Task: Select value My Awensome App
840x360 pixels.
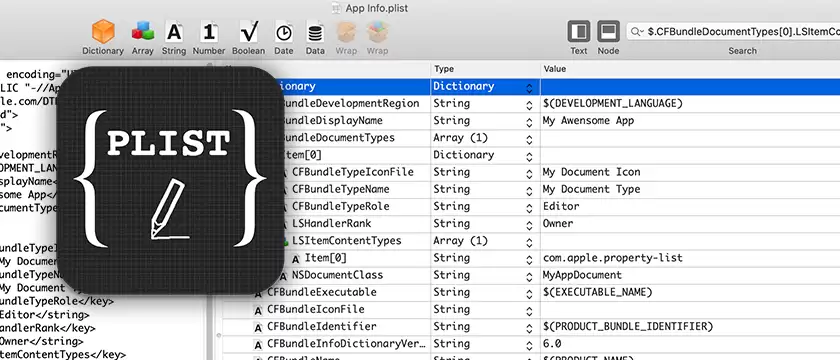Action: click(x=588, y=121)
